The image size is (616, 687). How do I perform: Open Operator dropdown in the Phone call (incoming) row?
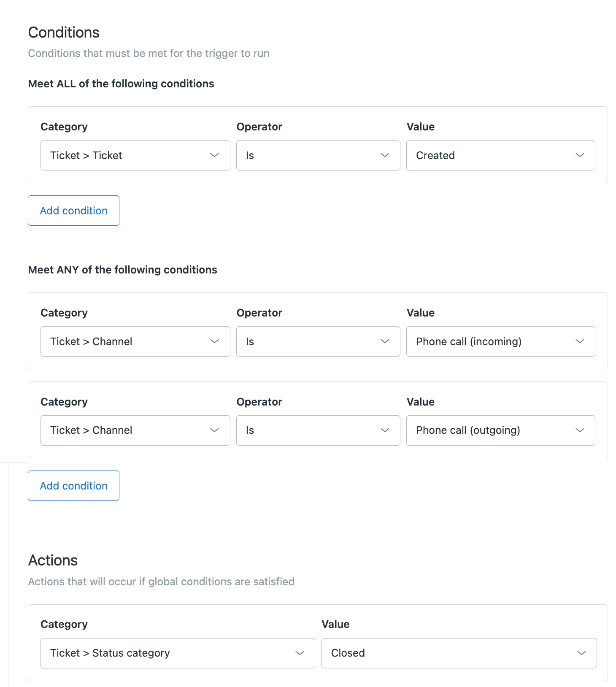(x=318, y=341)
